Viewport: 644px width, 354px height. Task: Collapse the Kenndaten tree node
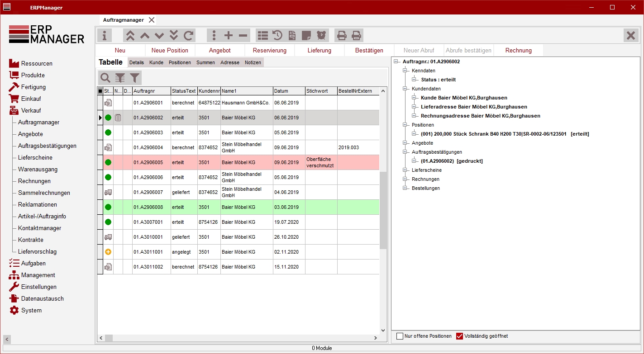tap(405, 71)
